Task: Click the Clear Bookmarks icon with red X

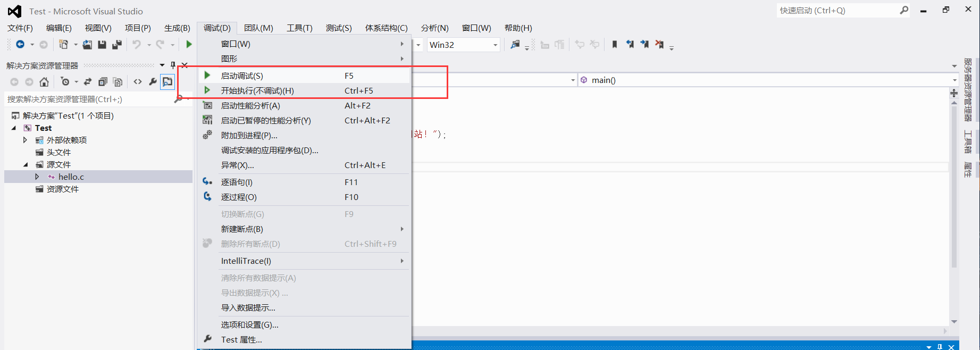Action: 659,45
